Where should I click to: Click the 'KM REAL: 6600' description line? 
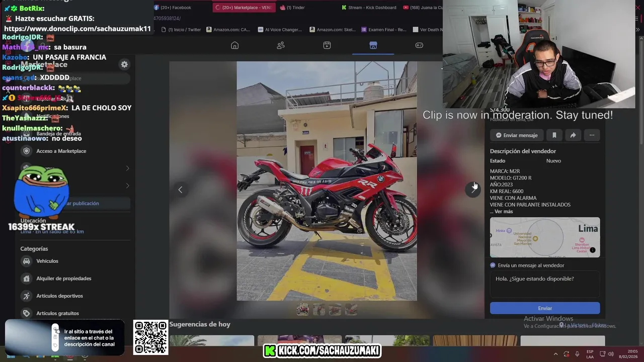click(507, 191)
